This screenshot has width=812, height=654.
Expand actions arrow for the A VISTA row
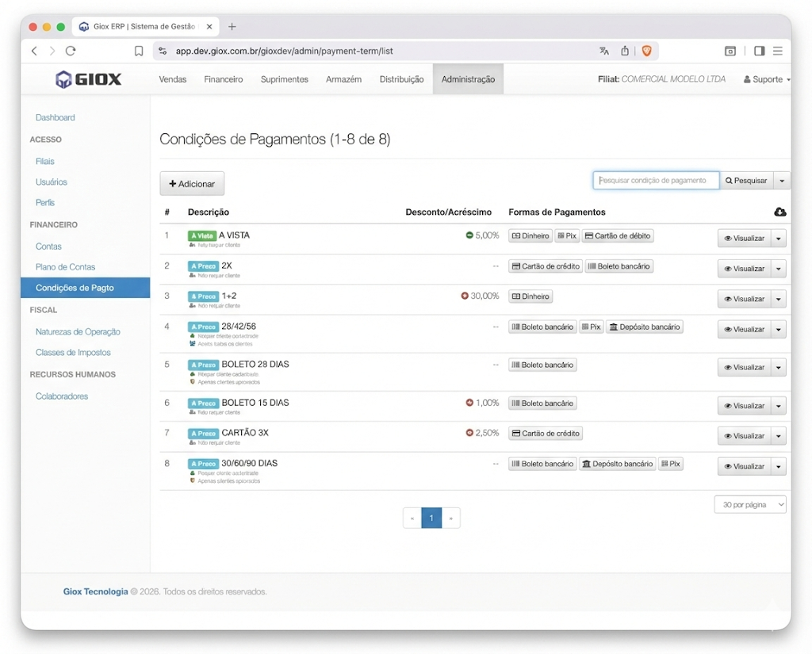[779, 239]
